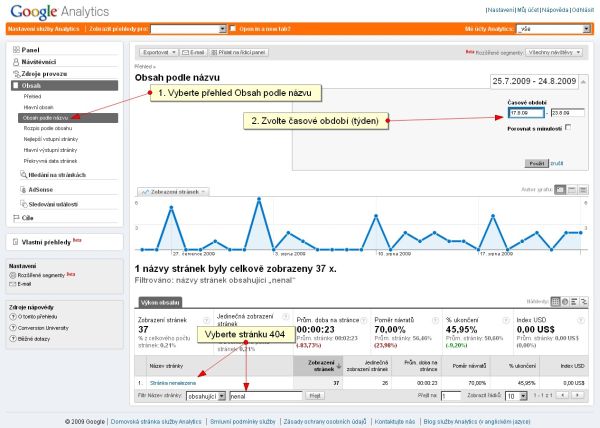Check the Porovnat s minulostí checkbox
The height and width of the screenshot is (428, 600).
(568, 128)
